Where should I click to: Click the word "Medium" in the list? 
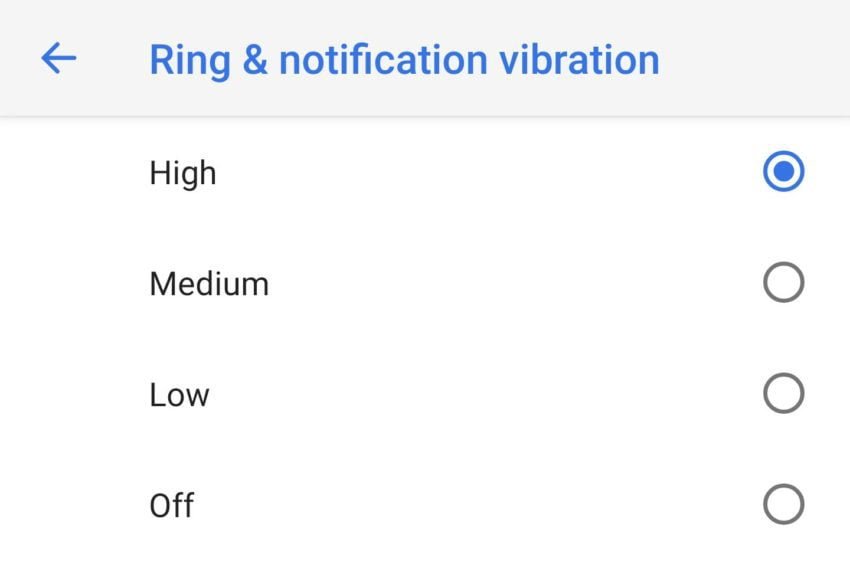(x=209, y=284)
